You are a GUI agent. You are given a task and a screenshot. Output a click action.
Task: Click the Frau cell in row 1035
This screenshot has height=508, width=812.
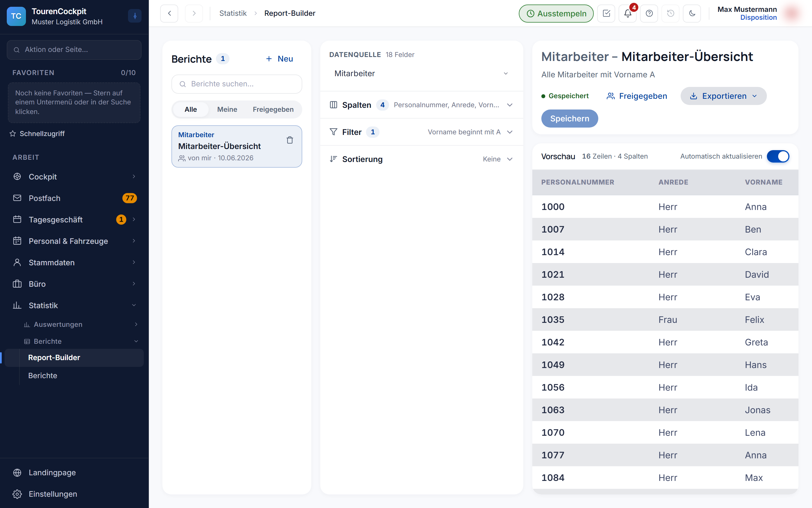668,319
